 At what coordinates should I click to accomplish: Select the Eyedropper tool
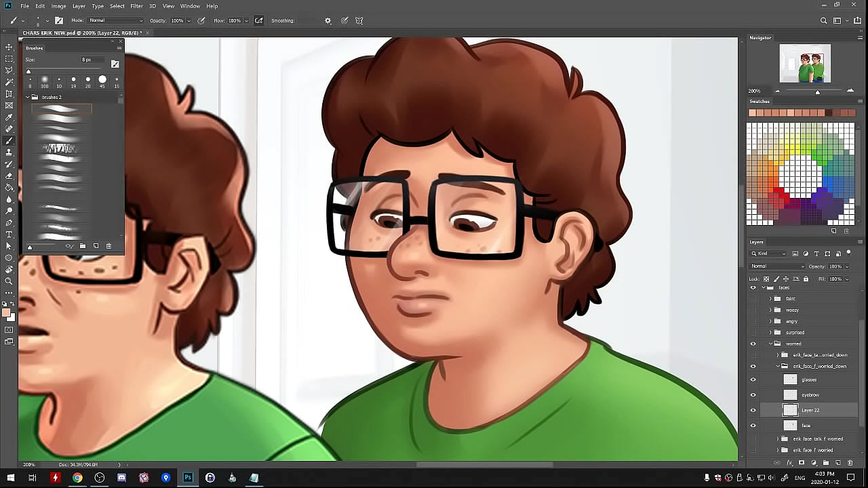pyautogui.click(x=9, y=117)
